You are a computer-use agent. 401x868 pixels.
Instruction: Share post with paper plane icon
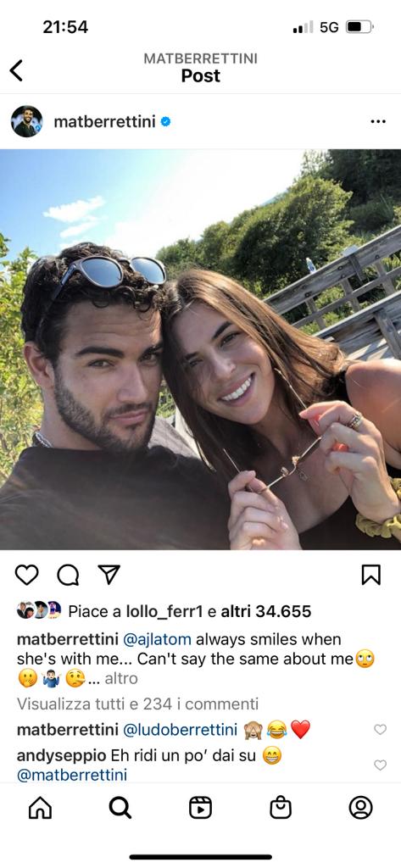[109, 575]
